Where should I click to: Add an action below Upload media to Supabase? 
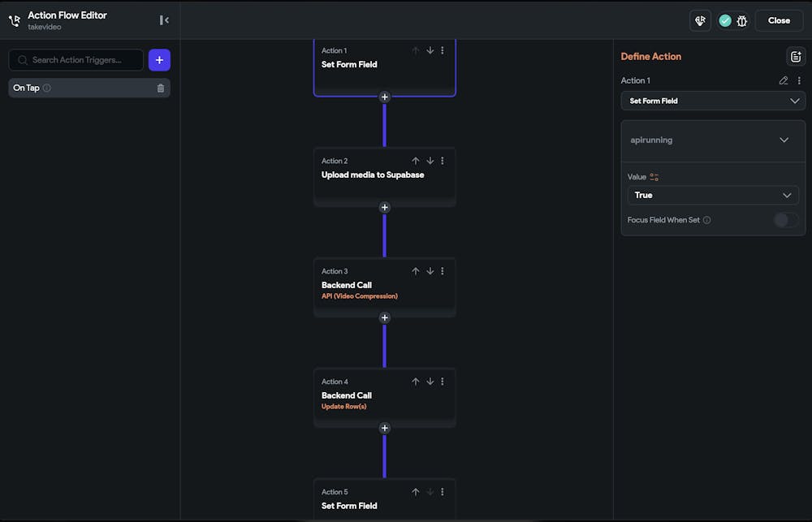(x=385, y=207)
